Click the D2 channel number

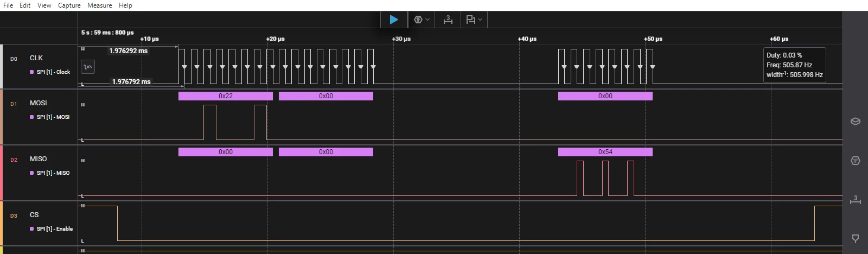14,160
